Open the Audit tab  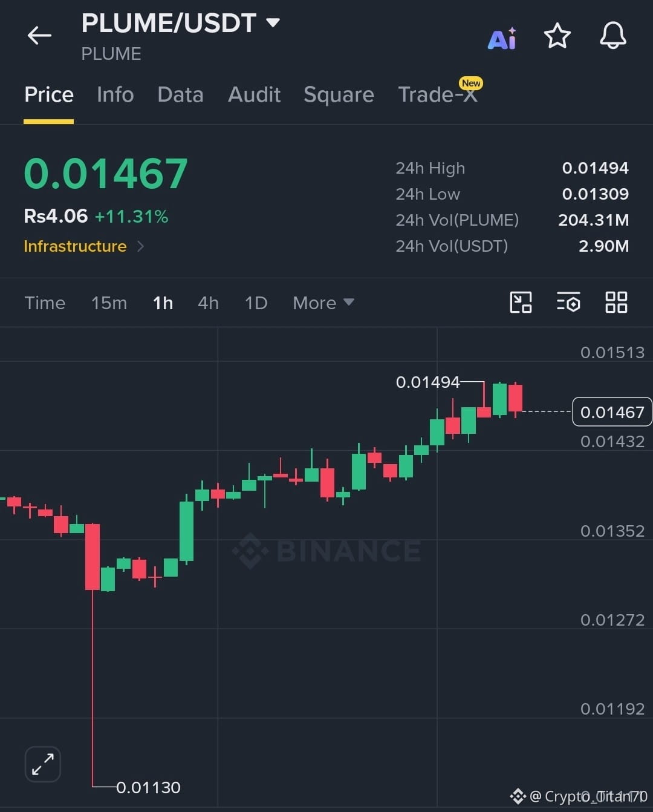[x=254, y=94]
